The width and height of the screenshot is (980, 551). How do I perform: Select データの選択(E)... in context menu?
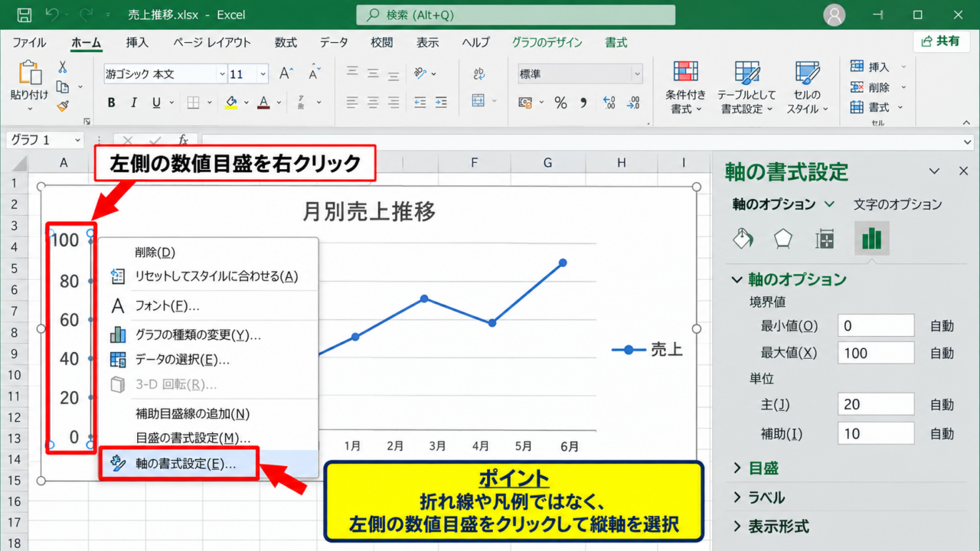[x=208, y=360]
